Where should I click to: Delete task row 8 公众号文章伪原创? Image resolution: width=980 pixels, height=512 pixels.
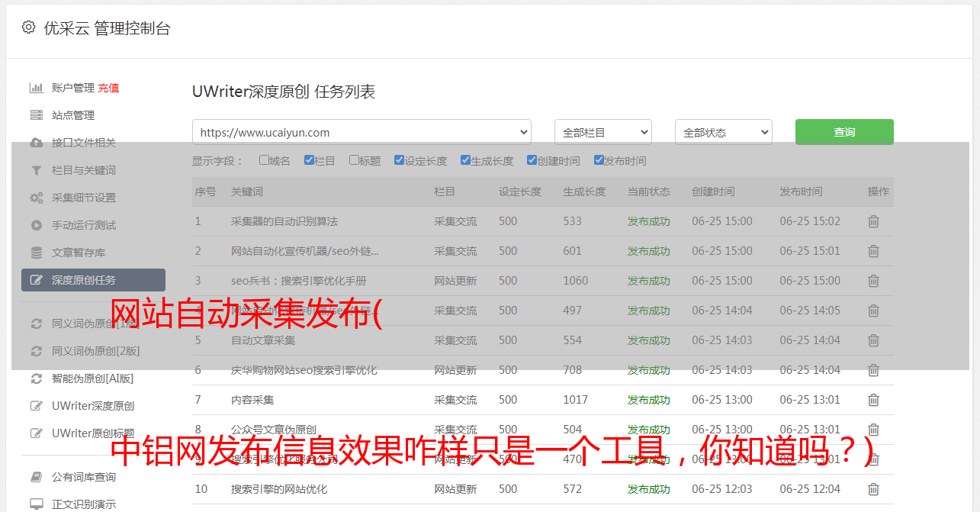point(874,430)
